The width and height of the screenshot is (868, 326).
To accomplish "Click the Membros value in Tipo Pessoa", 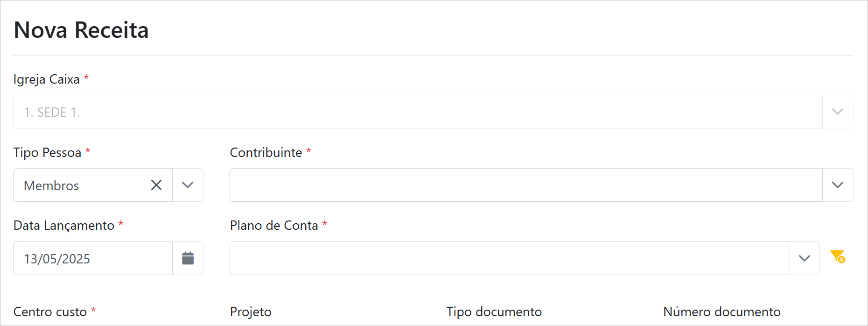I will click(51, 185).
